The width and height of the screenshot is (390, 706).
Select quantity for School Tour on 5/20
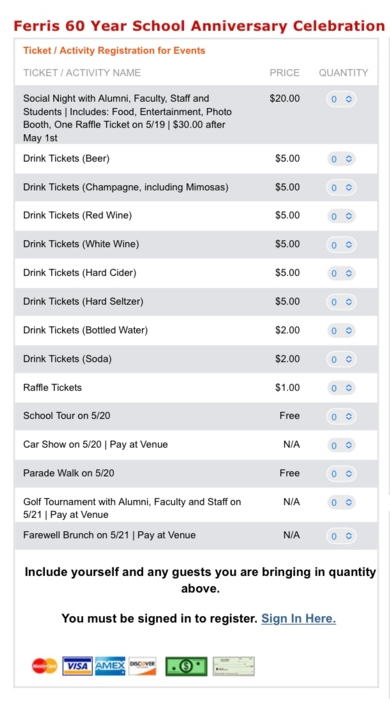tap(341, 416)
